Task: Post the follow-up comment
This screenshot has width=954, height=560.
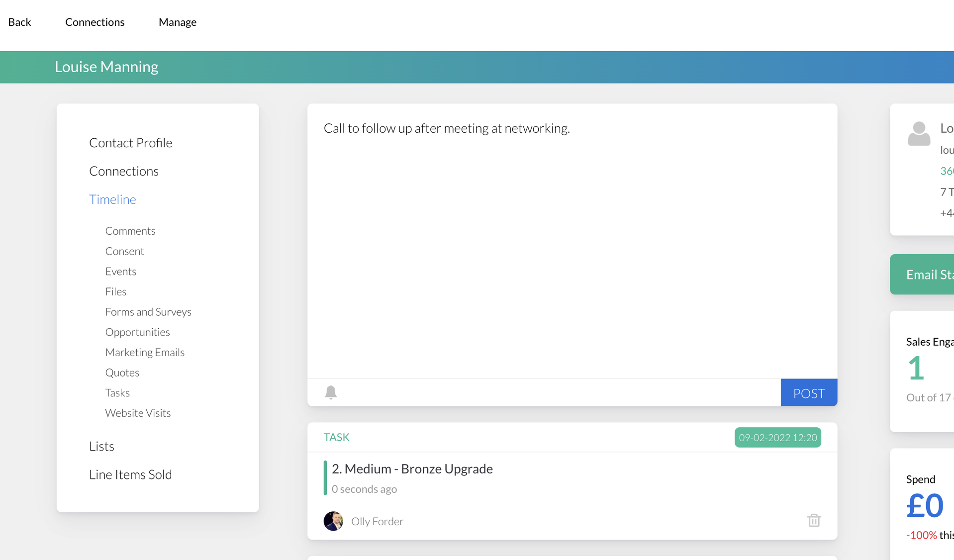Action: tap(809, 393)
